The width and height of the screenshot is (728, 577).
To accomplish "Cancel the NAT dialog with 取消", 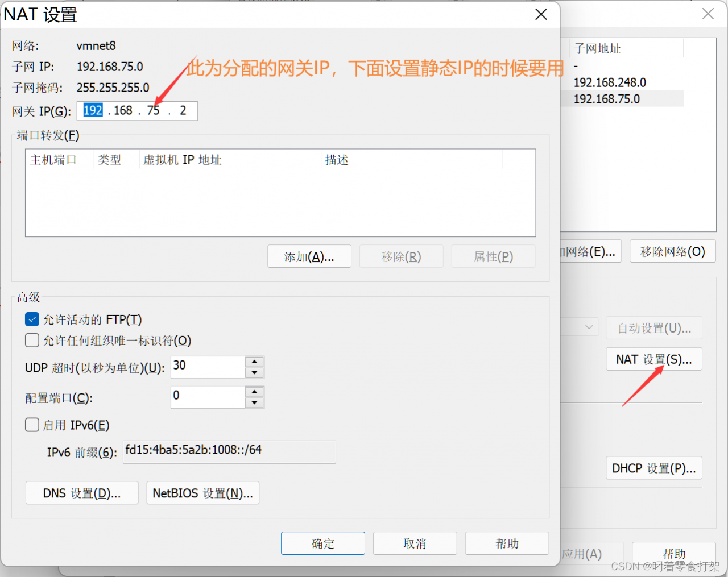I will 415,543.
